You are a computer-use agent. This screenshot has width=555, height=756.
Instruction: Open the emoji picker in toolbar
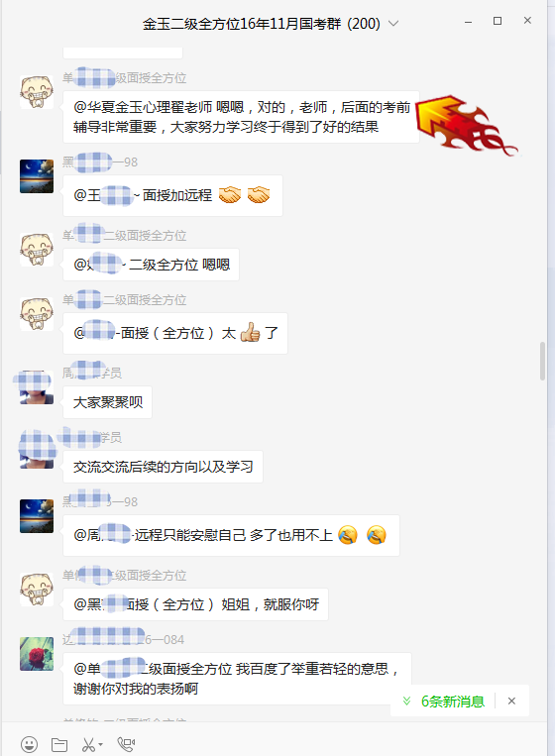30,744
